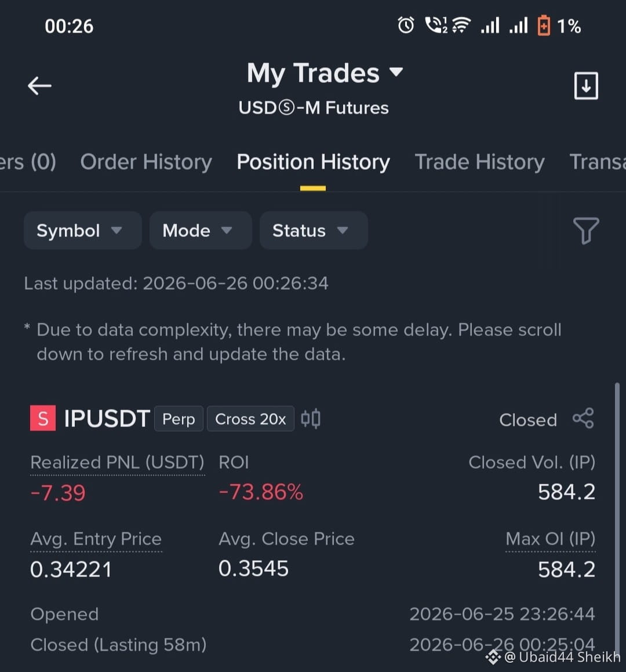Open the Symbol filter dropdown

point(83,231)
